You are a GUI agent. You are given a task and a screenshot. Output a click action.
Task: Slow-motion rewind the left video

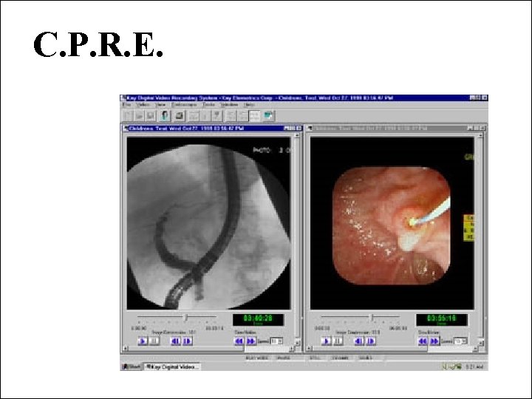[x=239, y=341]
